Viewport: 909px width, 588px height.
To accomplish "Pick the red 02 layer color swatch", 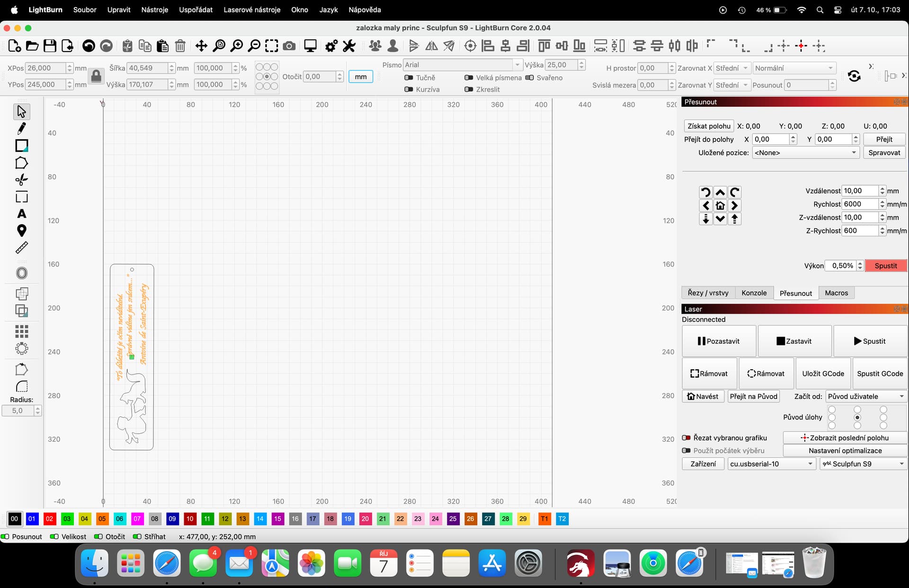I will (49, 518).
